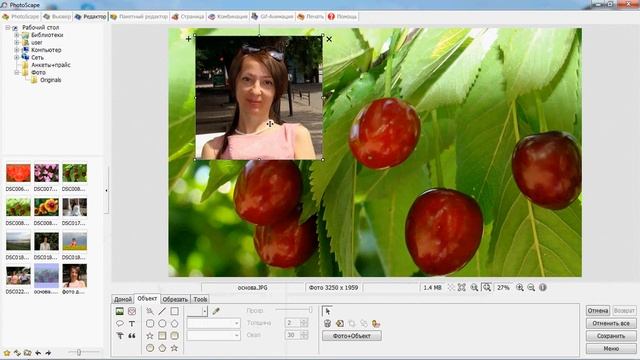Collapse the Фото folder node
This screenshot has height=360, width=640.
17,73
